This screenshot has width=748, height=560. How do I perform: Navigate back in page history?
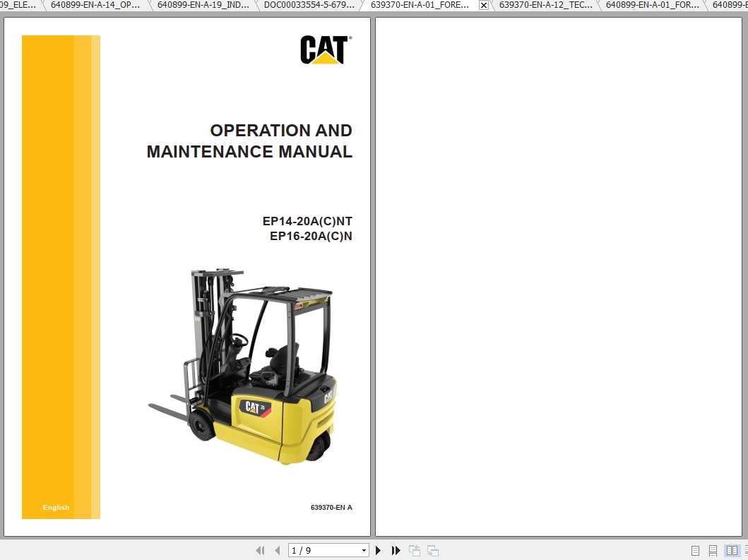tap(414, 550)
